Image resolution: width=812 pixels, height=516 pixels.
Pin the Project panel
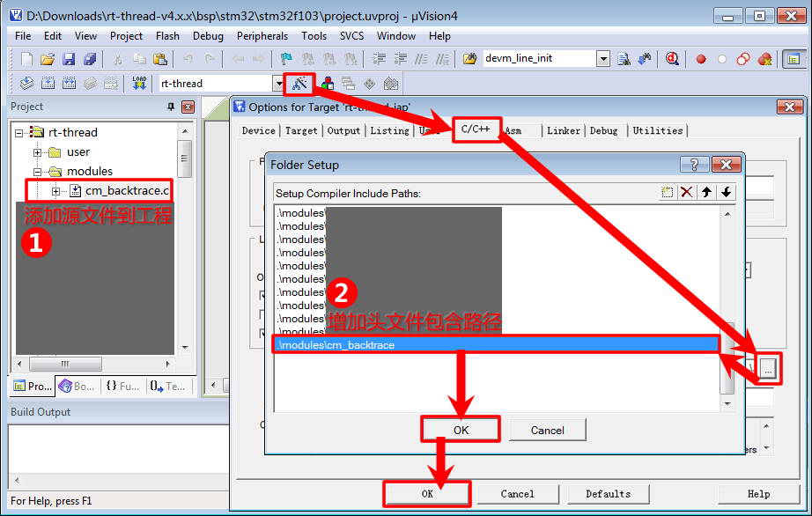pos(171,107)
